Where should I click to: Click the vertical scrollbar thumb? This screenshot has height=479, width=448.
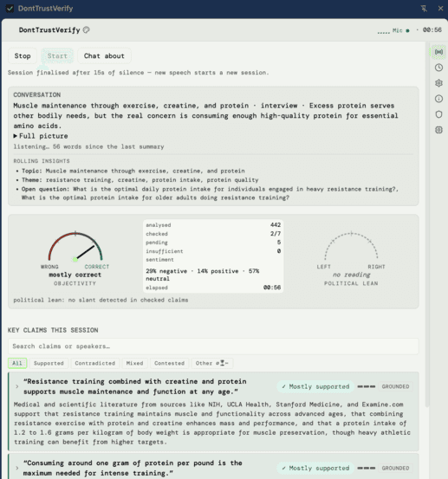point(427,224)
